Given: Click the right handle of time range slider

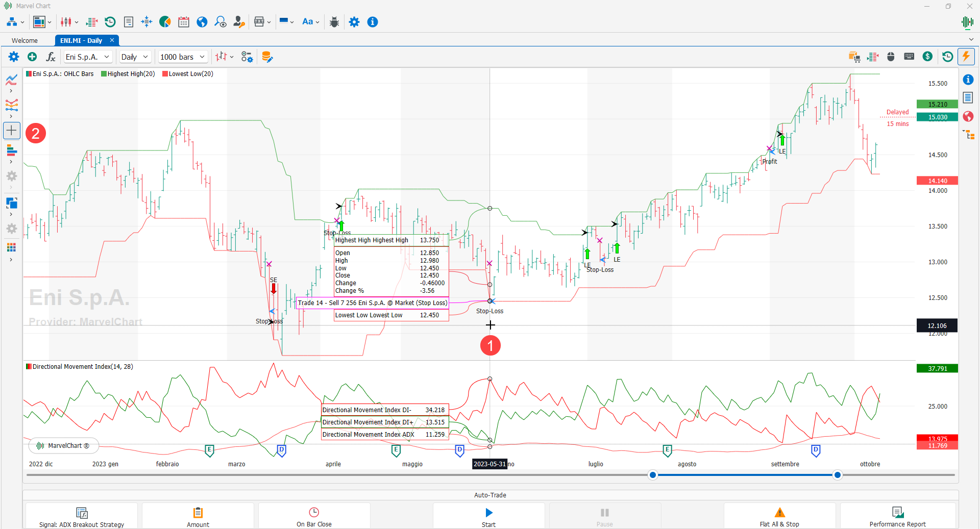Looking at the screenshot, I should click(x=837, y=475).
